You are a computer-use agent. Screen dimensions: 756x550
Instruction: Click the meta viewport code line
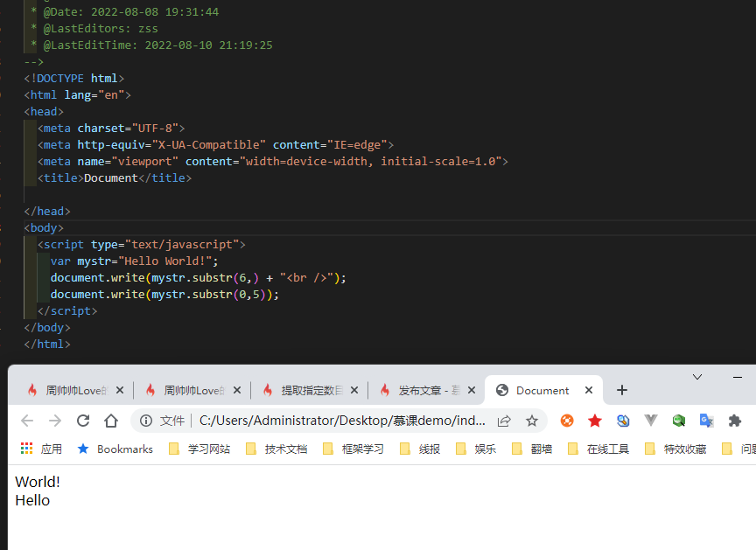point(273,162)
